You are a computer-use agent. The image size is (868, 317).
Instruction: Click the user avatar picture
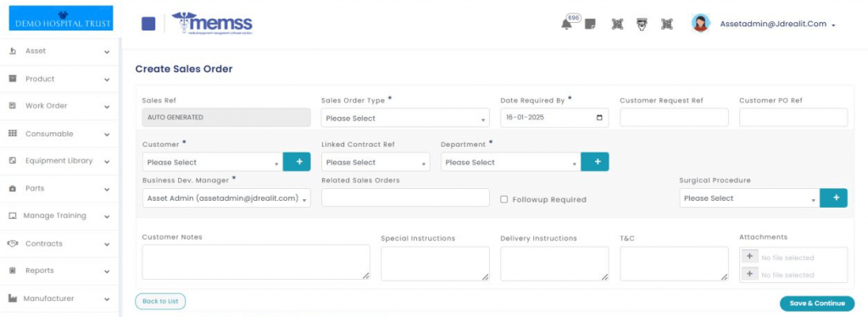(x=701, y=23)
